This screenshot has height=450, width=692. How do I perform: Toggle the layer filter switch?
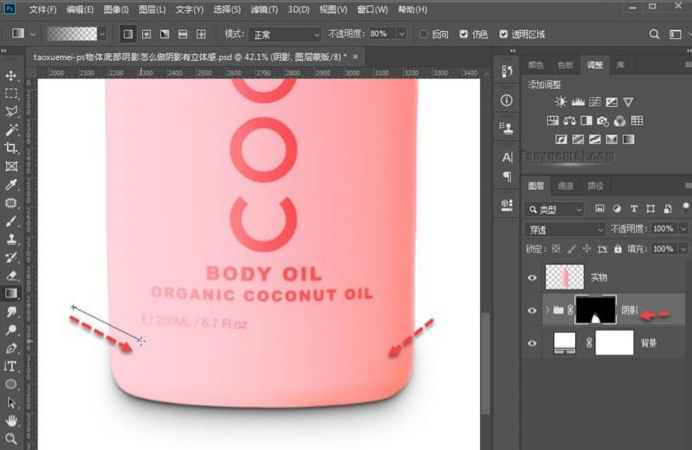click(685, 207)
